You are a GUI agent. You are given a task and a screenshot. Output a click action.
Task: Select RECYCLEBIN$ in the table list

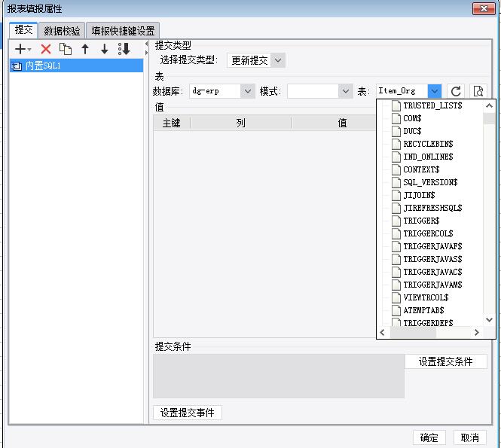pos(428,144)
